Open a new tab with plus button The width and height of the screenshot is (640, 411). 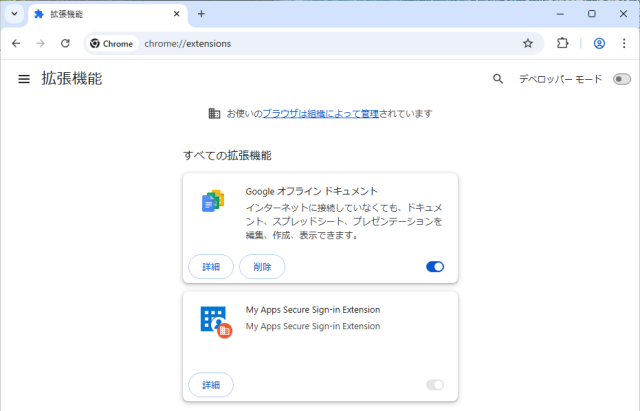tap(201, 14)
